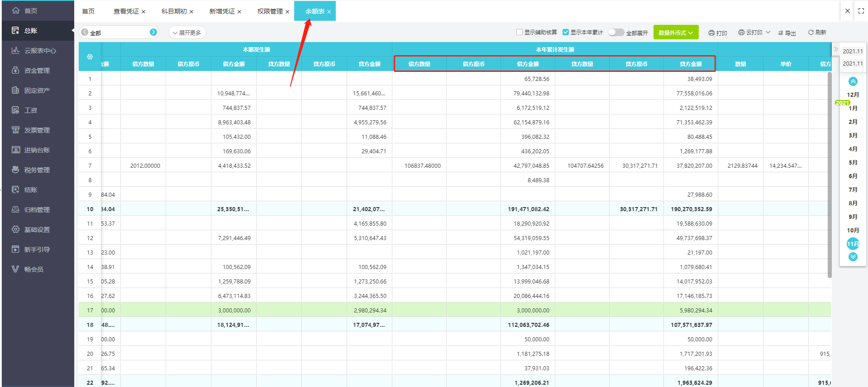The width and height of the screenshot is (868, 387).
Task: Uncheck the 显示本年累计 checkbox
Action: 566,32
